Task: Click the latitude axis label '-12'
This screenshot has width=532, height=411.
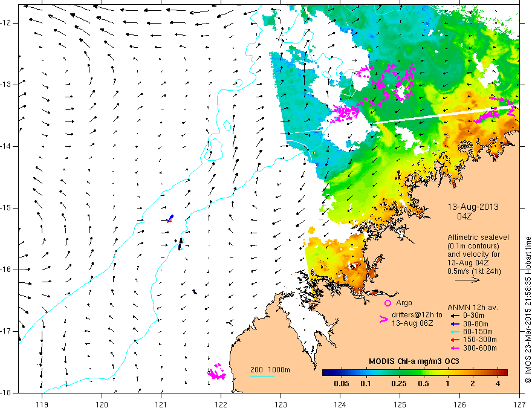Action: [6, 23]
